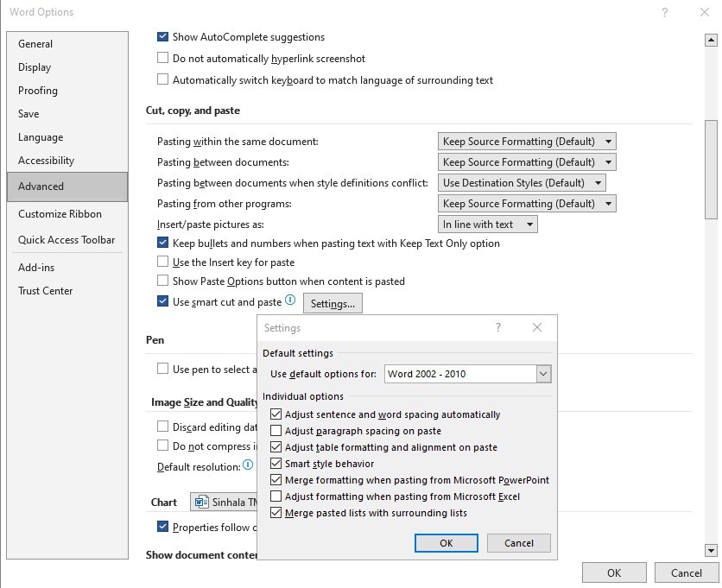Viewport: 722px width, 588px height.
Task: Open Add-ins category
Action: 67,268
